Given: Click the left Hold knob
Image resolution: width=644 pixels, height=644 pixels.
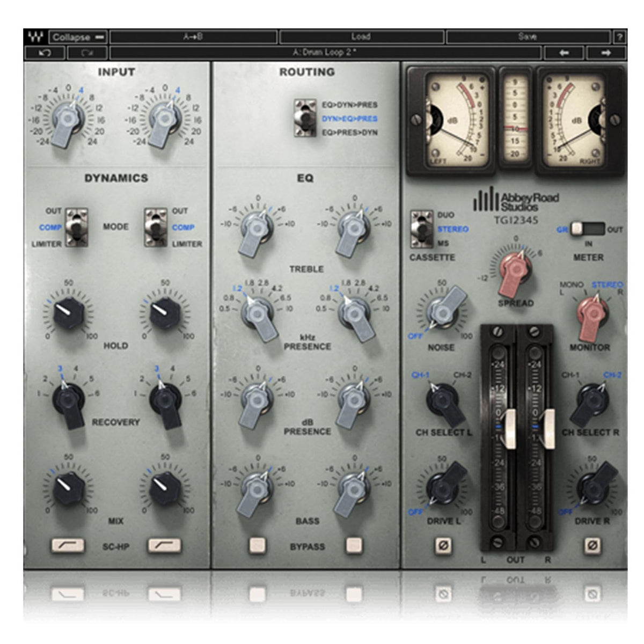Looking at the screenshot, I should pos(68,313).
